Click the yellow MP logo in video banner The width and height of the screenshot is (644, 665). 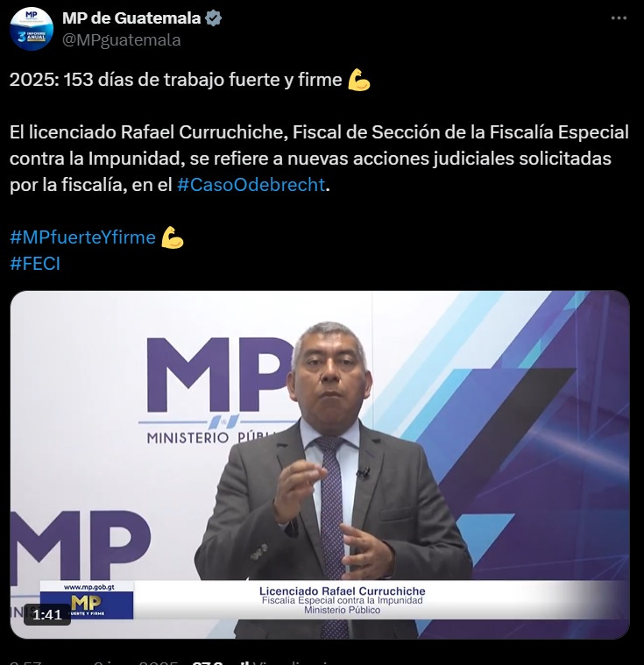coord(86,602)
